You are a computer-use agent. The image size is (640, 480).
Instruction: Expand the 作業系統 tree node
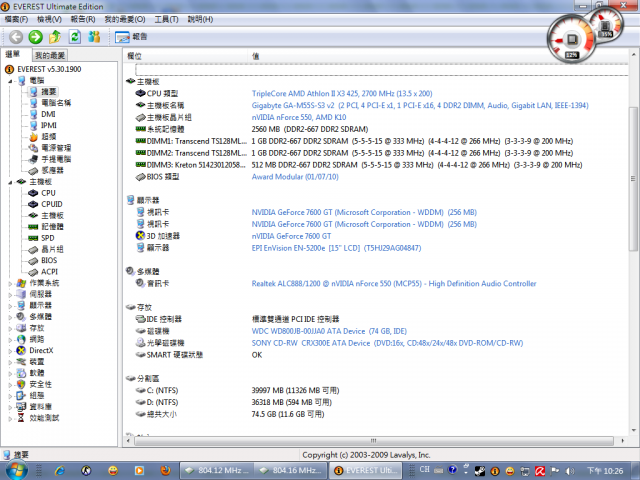pyautogui.click(x=10, y=283)
